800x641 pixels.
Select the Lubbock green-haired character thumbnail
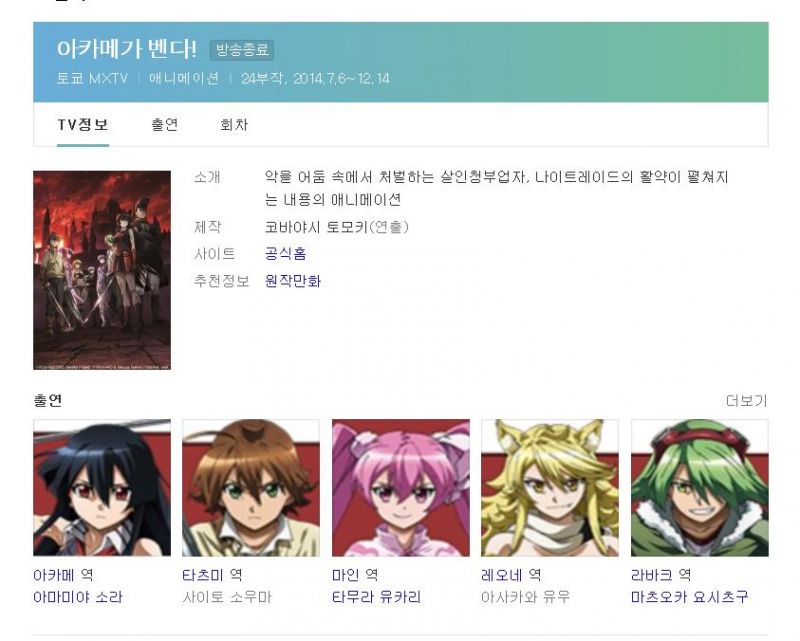[699, 488]
